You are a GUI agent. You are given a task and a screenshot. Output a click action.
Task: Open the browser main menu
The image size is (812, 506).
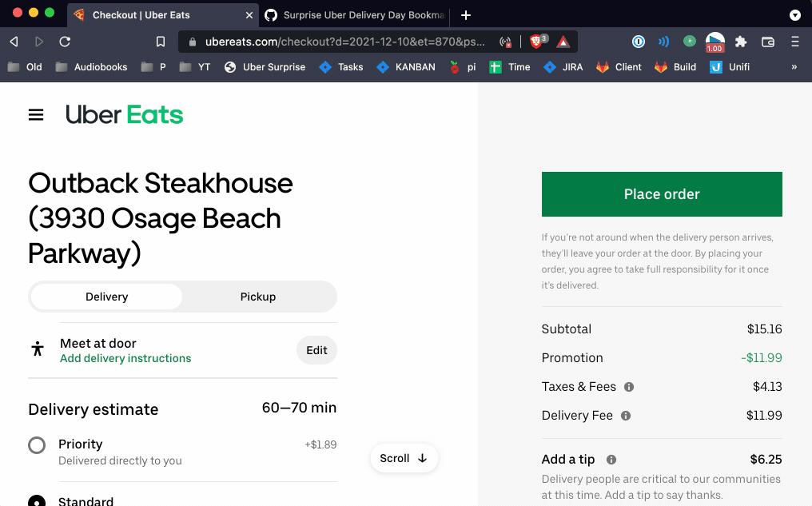pyautogui.click(x=794, y=42)
